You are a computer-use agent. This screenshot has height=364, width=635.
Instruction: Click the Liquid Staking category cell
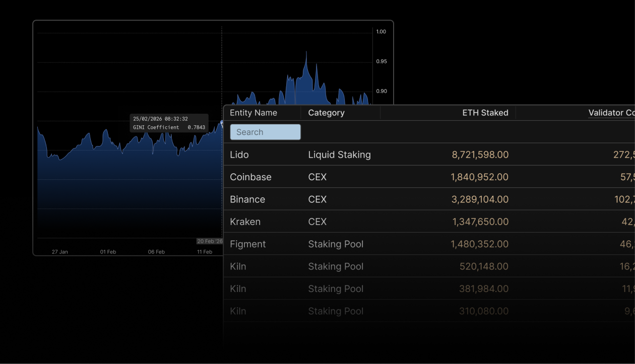coord(339,155)
